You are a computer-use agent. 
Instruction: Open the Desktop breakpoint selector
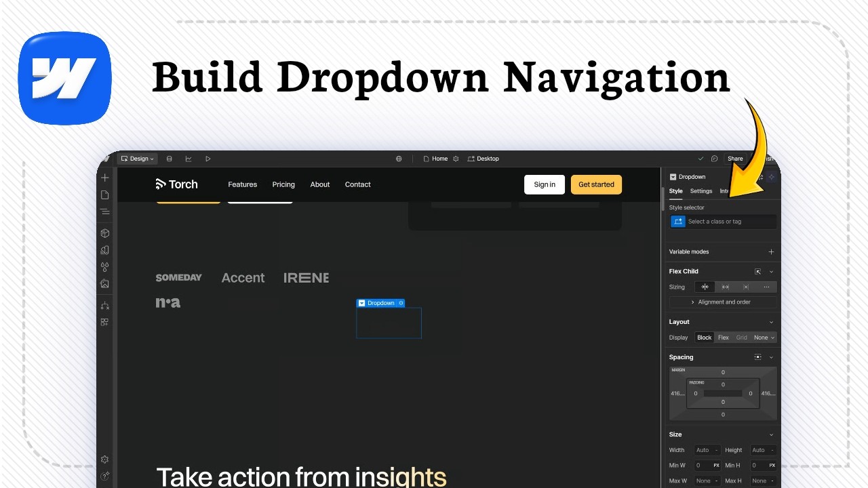click(x=484, y=159)
